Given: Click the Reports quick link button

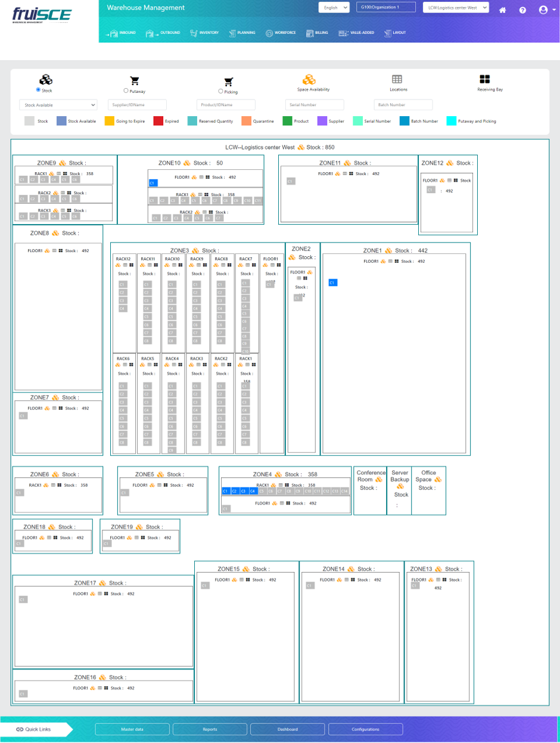Looking at the screenshot, I should 210,729.
